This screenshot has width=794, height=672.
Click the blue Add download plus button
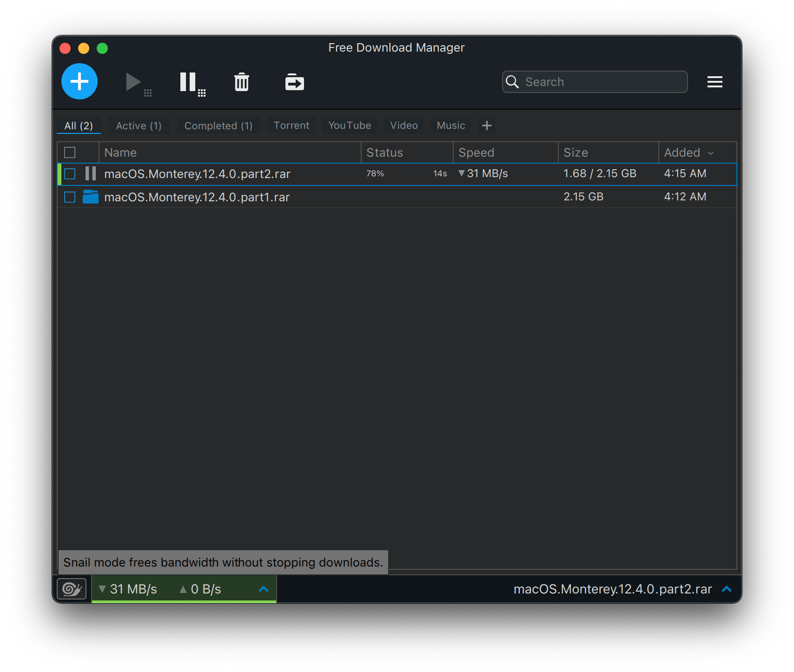[79, 81]
